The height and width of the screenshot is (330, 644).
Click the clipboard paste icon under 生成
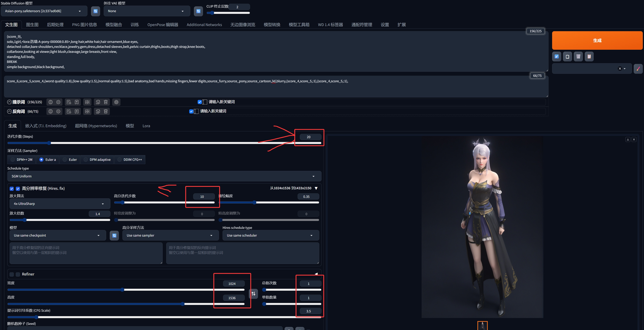pyautogui.click(x=589, y=56)
